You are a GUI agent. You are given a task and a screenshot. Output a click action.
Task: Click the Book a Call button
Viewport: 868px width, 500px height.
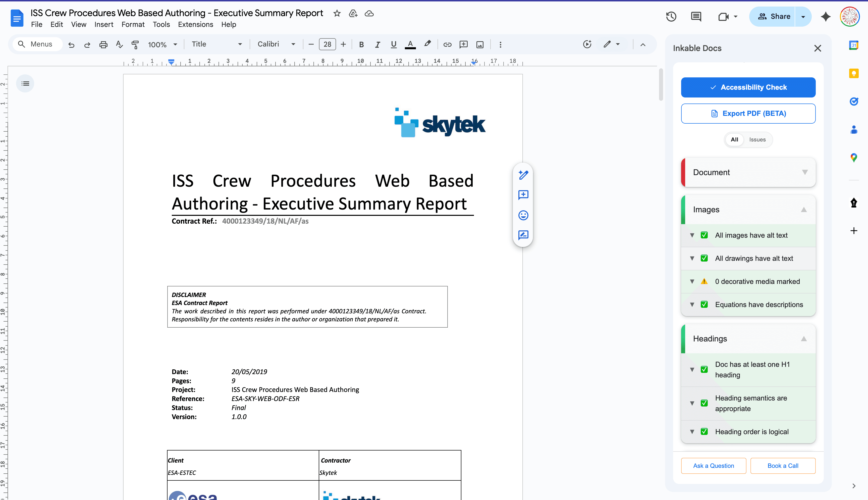click(783, 466)
